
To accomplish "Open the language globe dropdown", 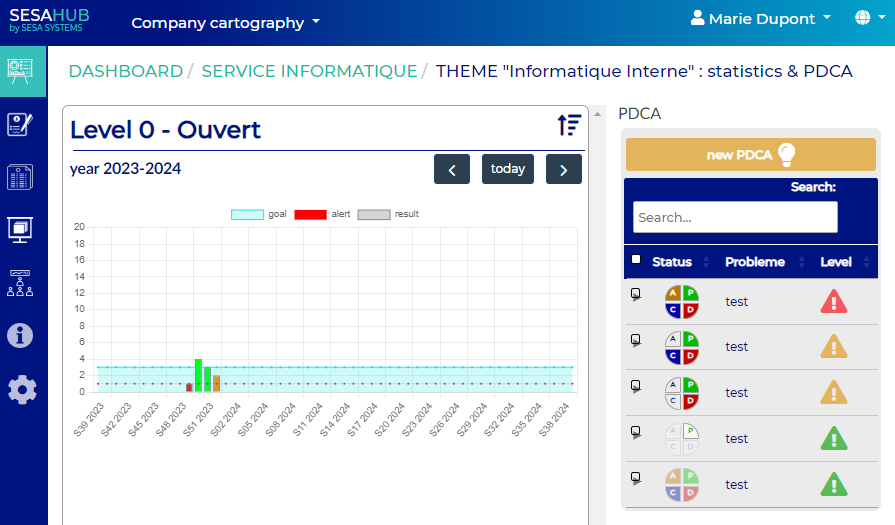I will click(867, 19).
